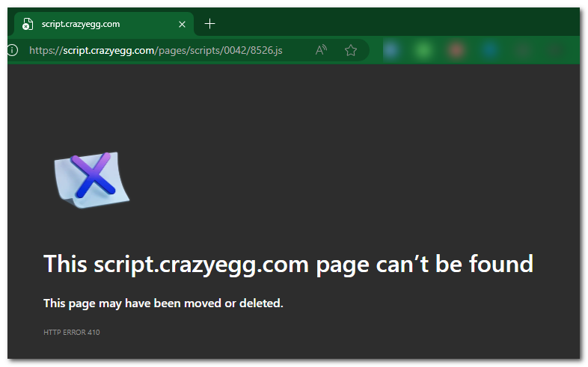Click the URL in the address bar
This screenshot has height=367, width=588.
point(156,50)
